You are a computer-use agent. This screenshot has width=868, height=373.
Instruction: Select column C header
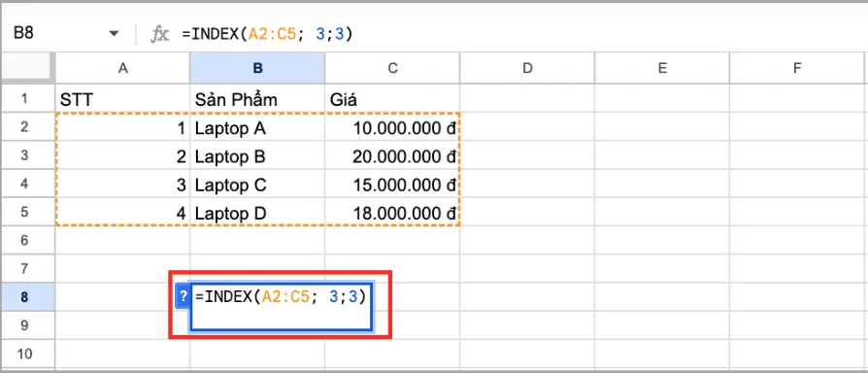point(392,68)
